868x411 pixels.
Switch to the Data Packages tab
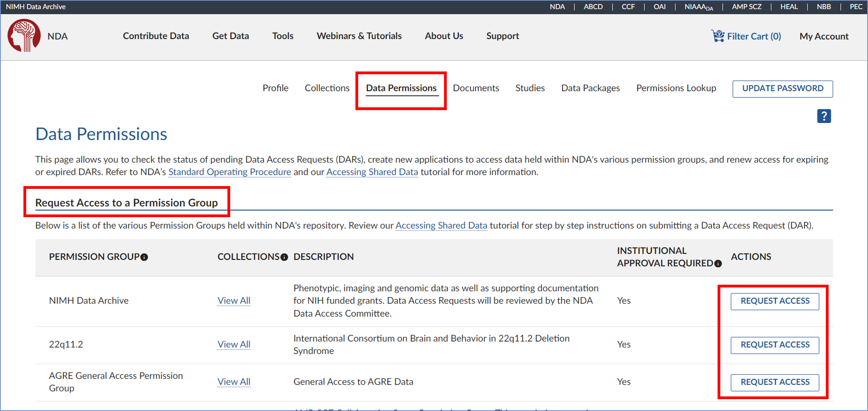[590, 88]
